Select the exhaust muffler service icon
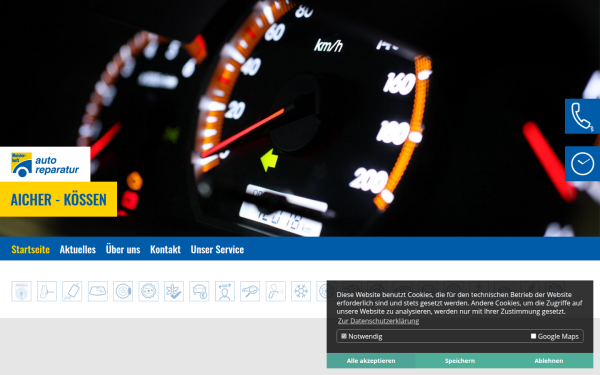600x375 pixels. (x=72, y=291)
